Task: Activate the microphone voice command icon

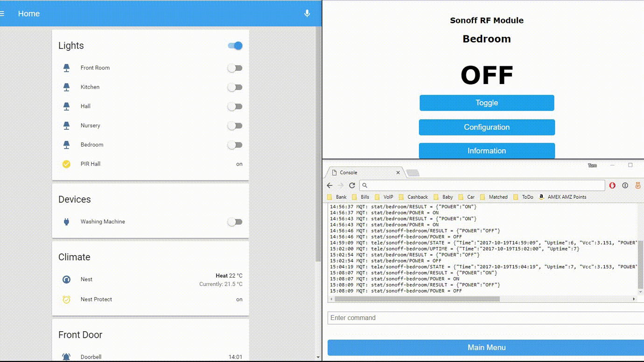Action: (307, 14)
